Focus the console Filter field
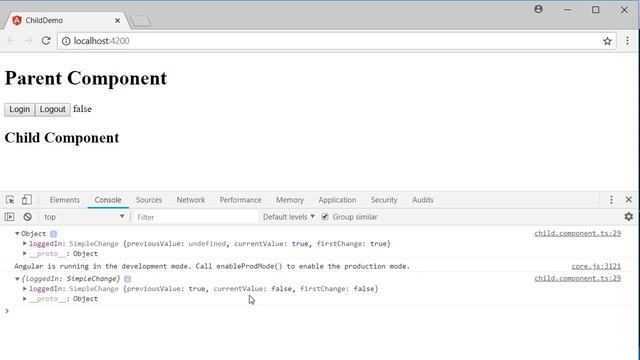640x360 pixels. [x=195, y=217]
